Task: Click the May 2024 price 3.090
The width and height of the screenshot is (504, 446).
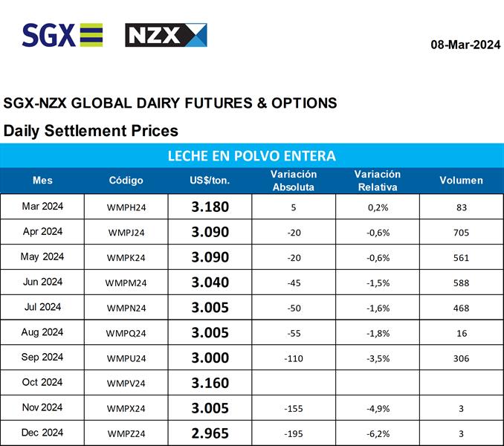Action: (x=210, y=257)
